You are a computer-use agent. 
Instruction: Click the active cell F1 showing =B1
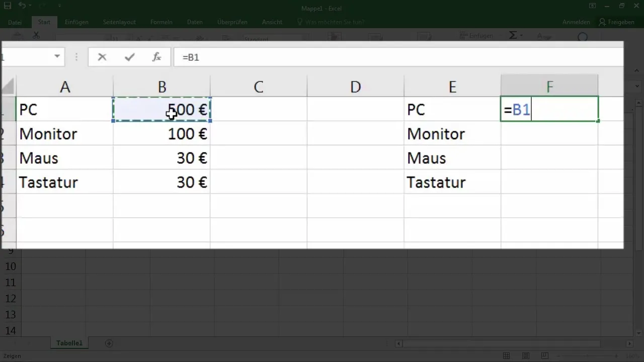click(549, 109)
